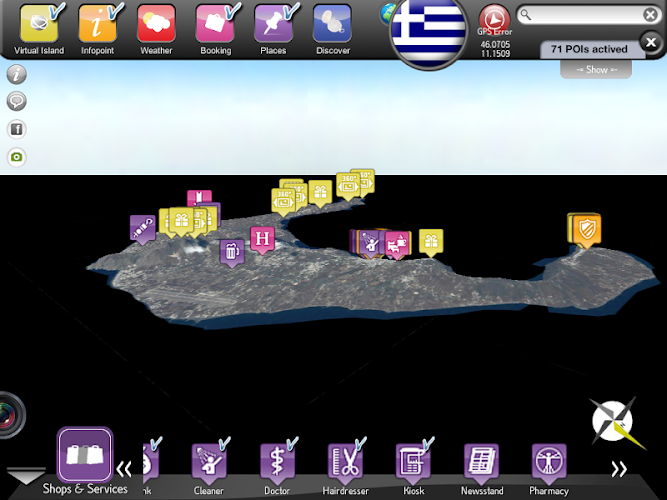Close the POIs active panel
Screen dimensions: 667x500
[651, 42]
